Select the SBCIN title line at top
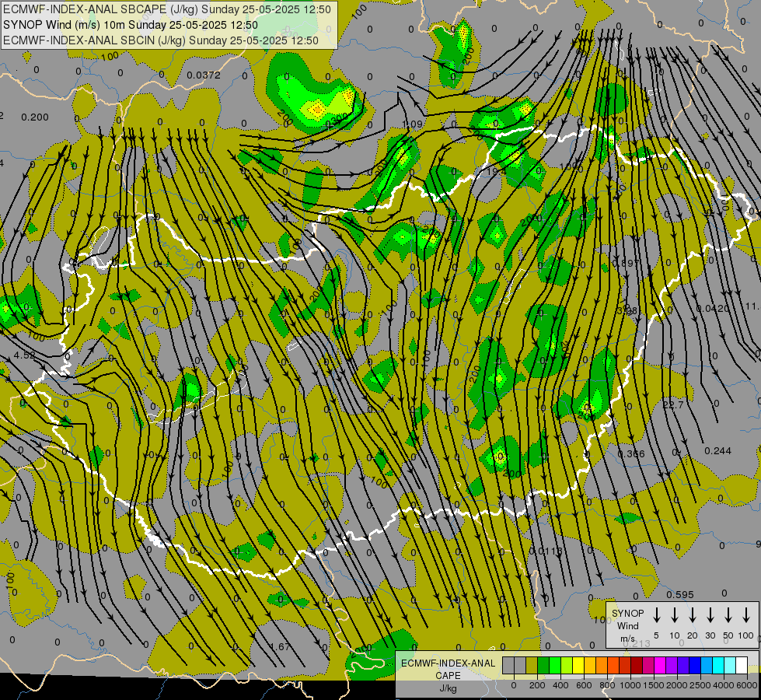The width and height of the screenshot is (761, 700). (x=161, y=40)
